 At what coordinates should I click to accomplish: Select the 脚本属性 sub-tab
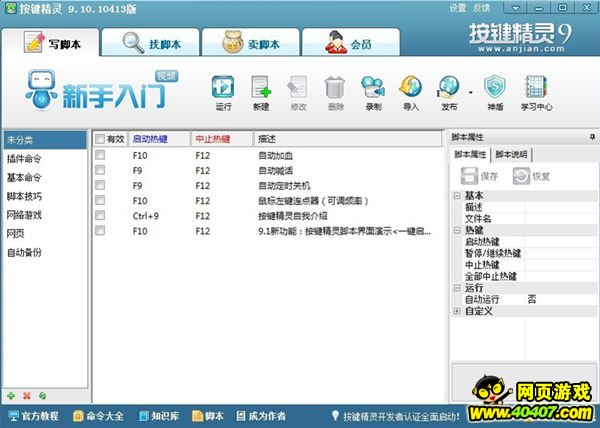point(470,155)
